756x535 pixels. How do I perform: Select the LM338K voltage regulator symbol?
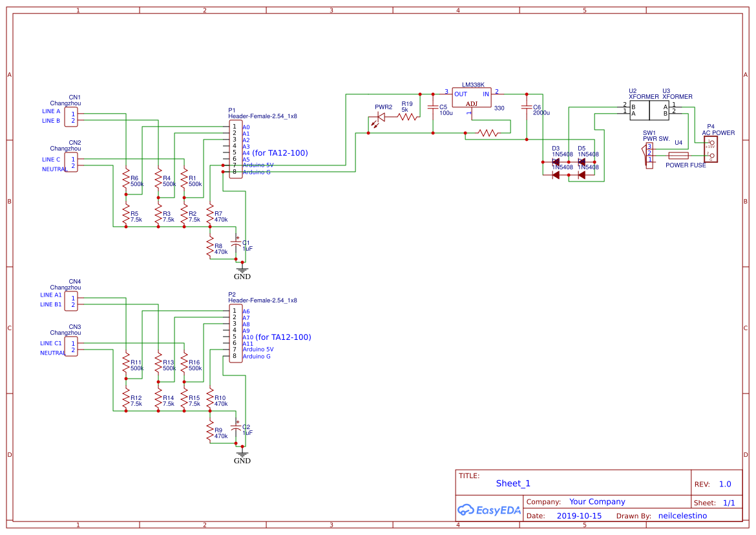pyautogui.click(x=471, y=98)
